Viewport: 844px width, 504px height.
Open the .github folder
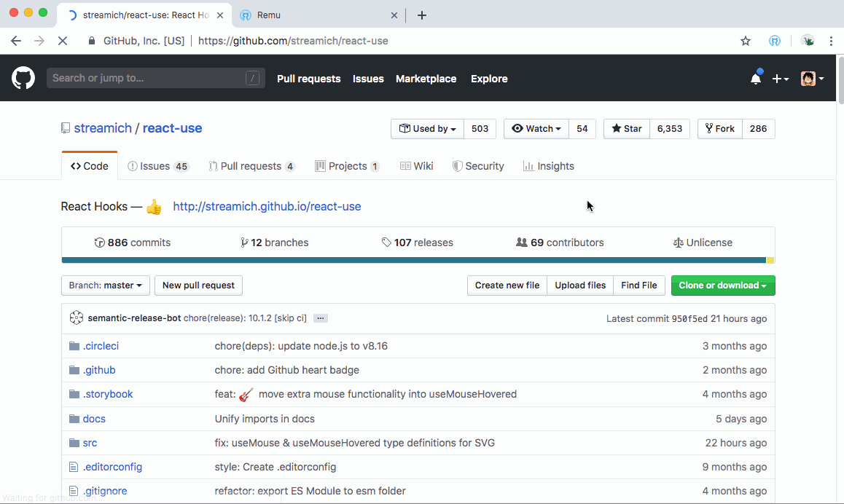tap(99, 370)
